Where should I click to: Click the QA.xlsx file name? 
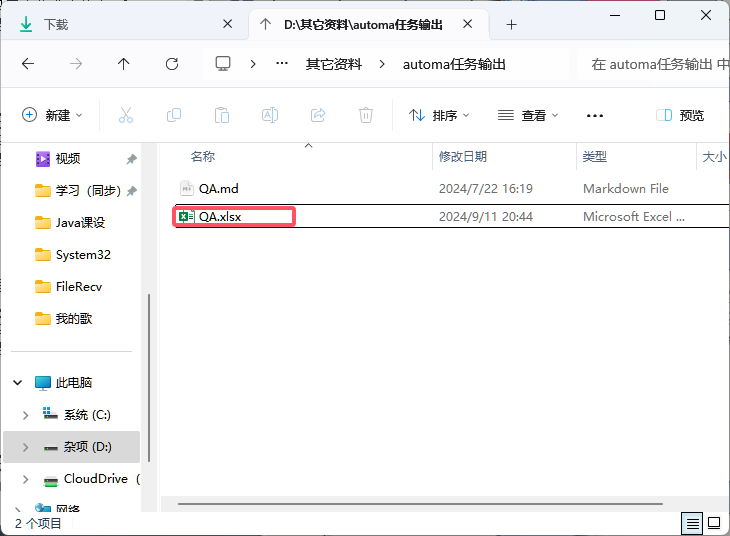click(x=220, y=217)
